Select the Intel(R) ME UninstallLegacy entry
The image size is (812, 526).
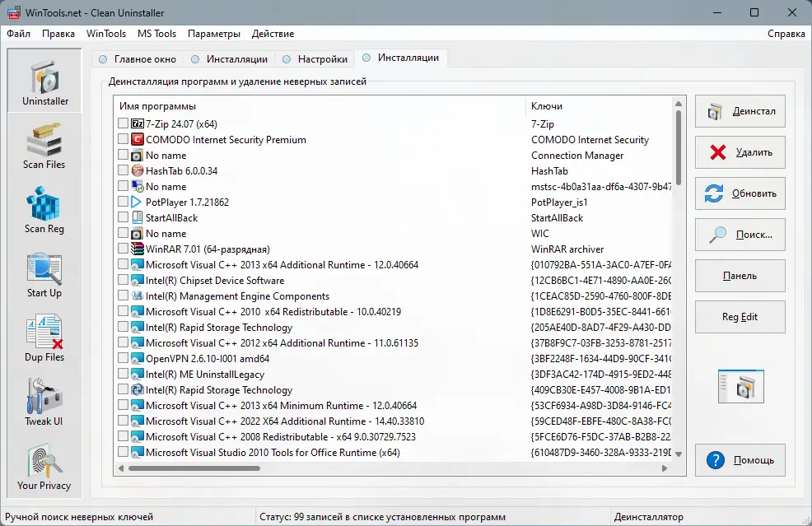[205, 374]
